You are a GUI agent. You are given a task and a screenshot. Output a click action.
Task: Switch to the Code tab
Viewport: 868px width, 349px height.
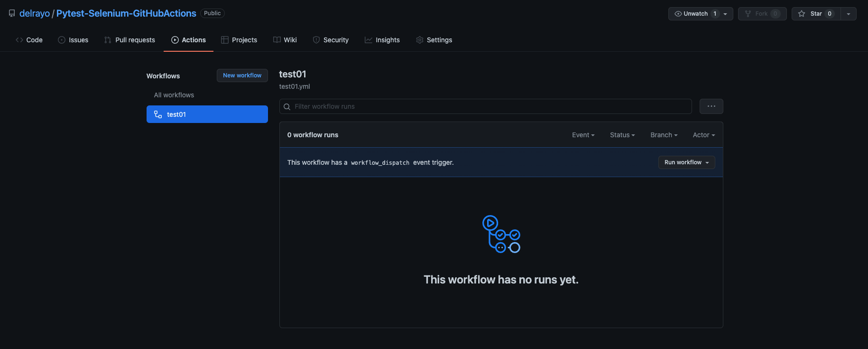29,40
